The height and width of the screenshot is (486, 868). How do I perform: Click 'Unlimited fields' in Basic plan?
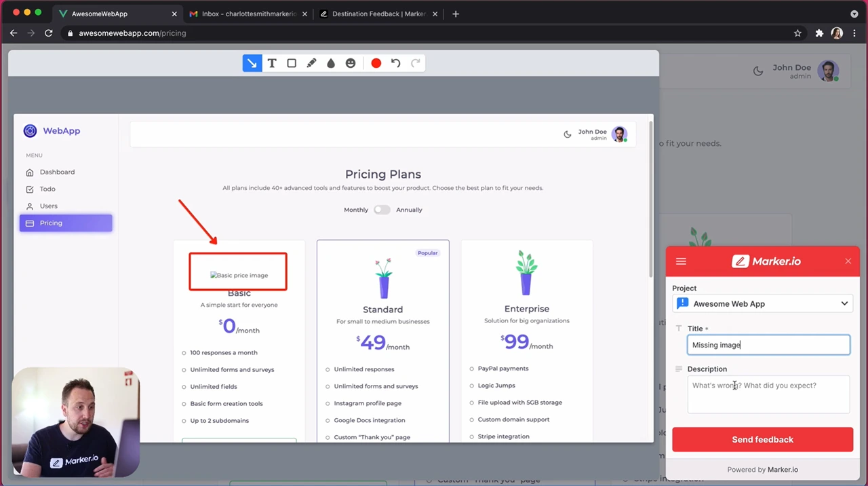(x=214, y=387)
